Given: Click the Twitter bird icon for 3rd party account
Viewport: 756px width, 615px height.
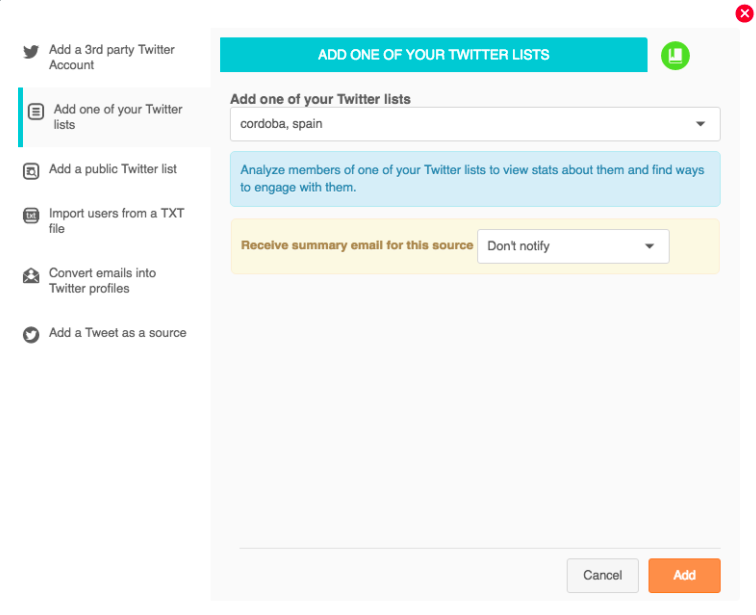Looking at the screenshot, I should pos(31,52).
